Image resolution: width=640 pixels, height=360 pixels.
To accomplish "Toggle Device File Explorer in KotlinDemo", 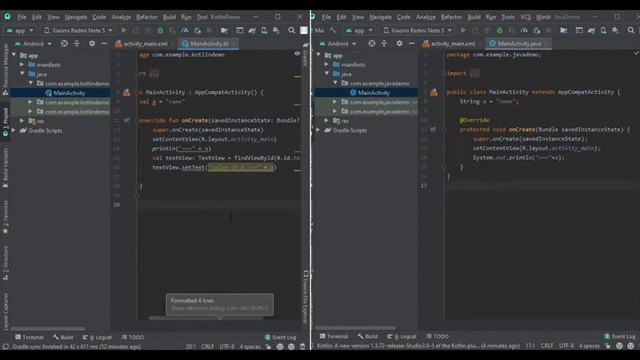I will 305,297.
